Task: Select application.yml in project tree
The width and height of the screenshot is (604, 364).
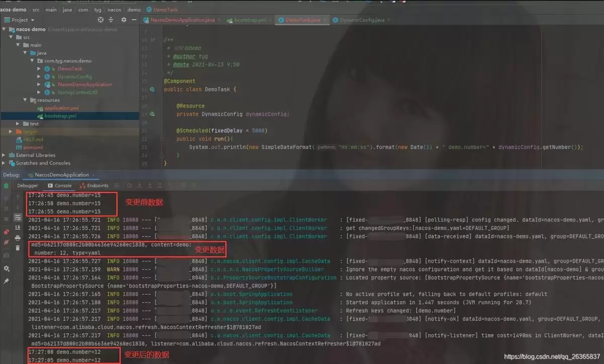Action: [x=61, y=108]
